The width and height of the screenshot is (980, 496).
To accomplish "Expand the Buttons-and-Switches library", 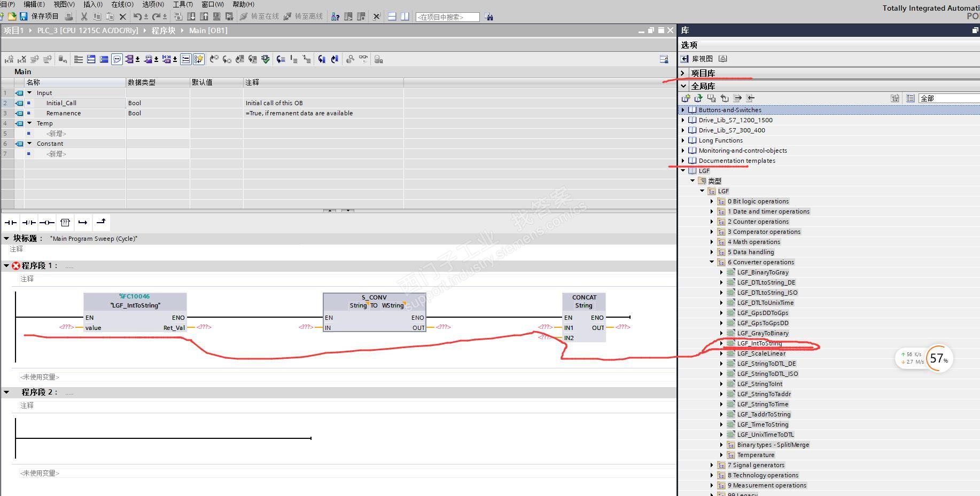I will 683,110.
